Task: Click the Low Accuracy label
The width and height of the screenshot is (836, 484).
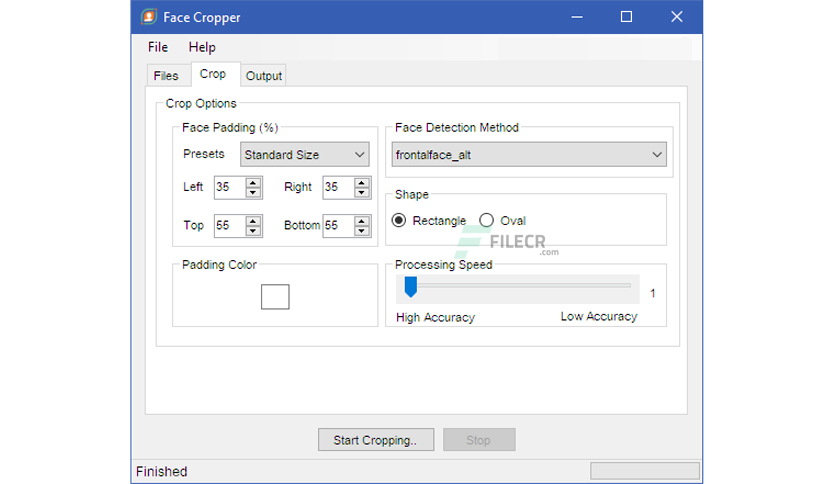Action: 599,317
